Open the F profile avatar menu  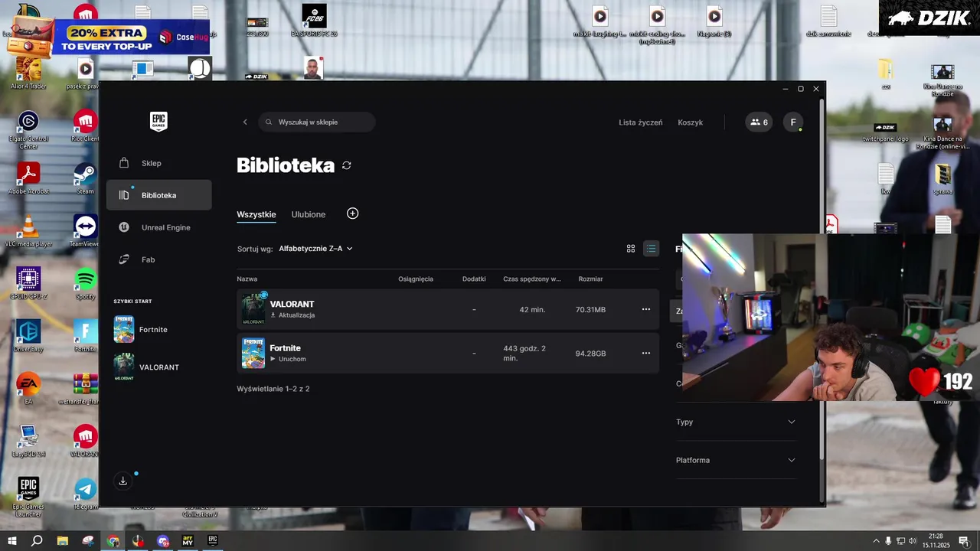[x=793, y=122]
